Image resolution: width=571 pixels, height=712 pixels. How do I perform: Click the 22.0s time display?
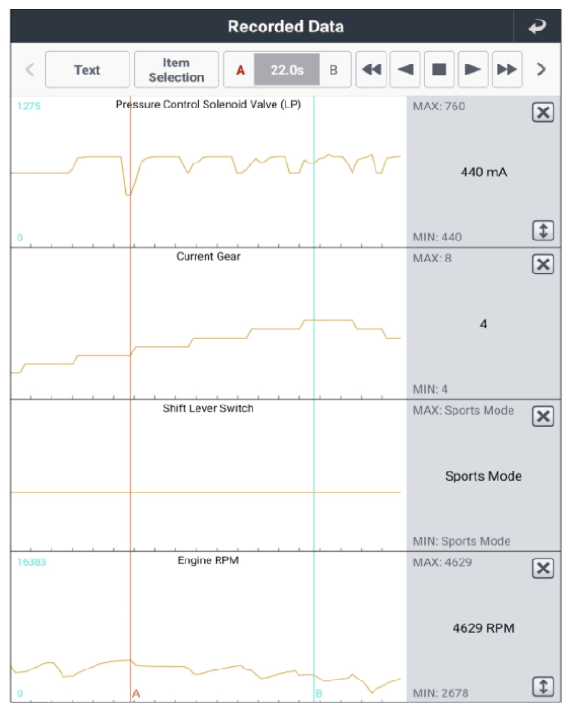click(287, 70)
